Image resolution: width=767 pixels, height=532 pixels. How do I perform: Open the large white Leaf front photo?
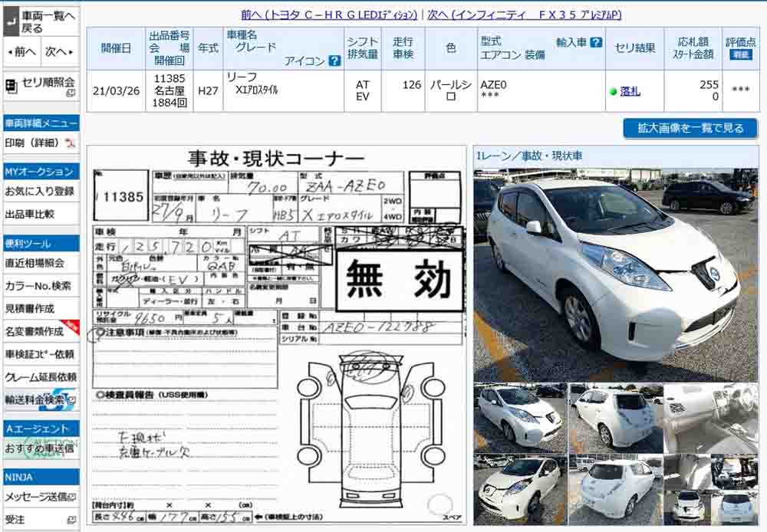click(x=616, y=274)
